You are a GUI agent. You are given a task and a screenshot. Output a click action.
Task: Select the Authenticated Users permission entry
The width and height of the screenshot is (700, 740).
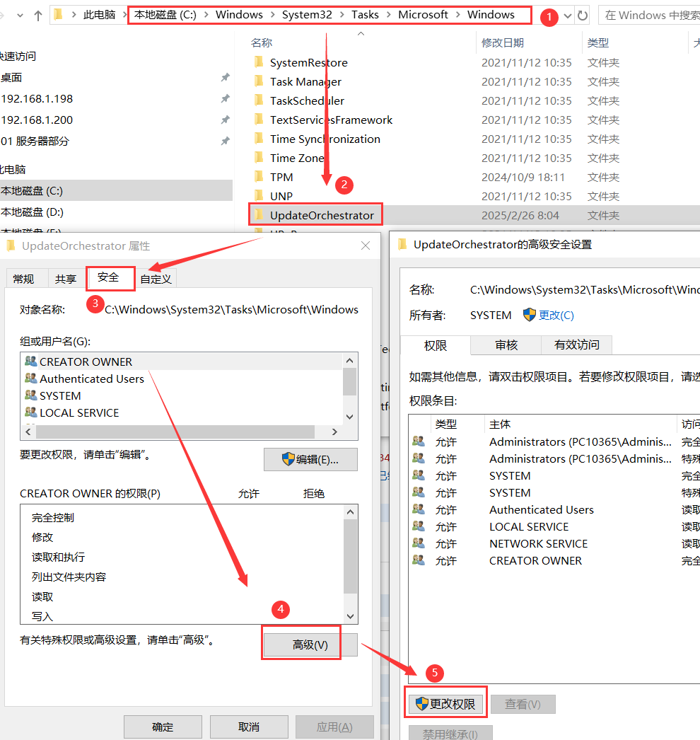[x=554, y=509]
